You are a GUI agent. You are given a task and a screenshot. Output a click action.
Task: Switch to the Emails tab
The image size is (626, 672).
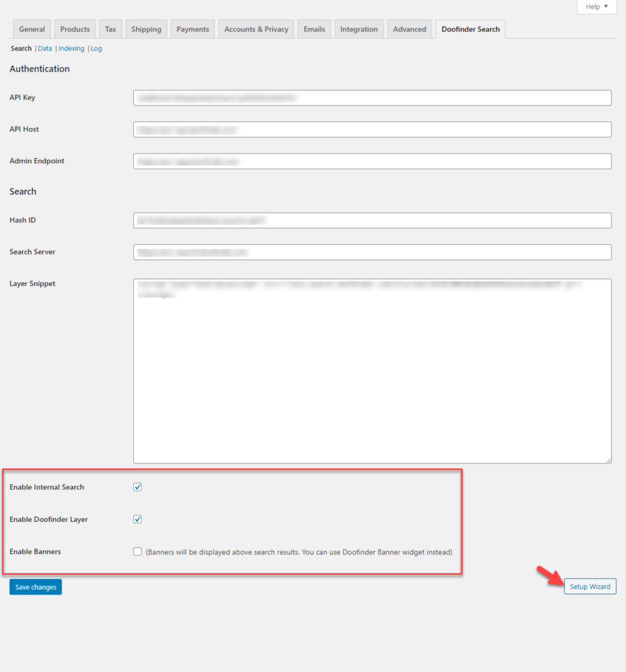pos(314,29)
